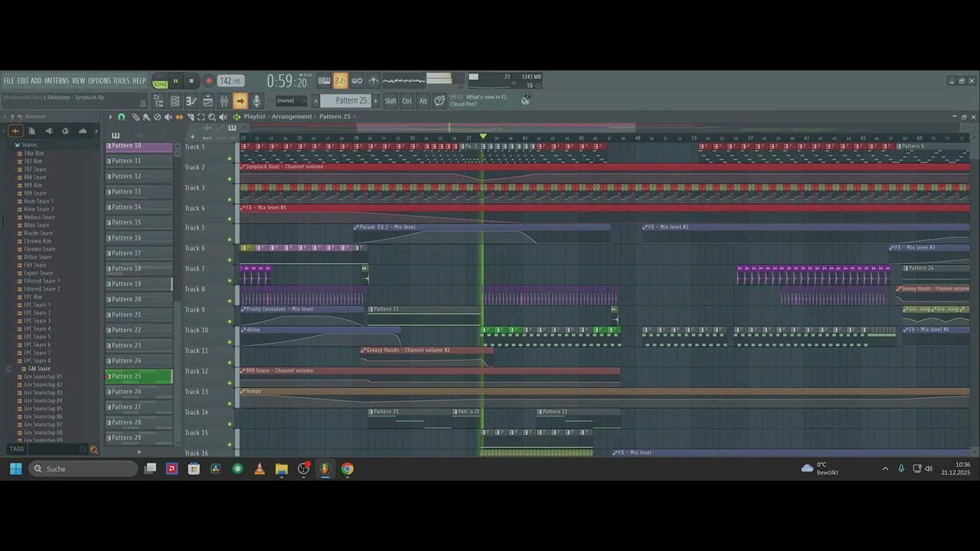
Task: Toggle loop recording button
Action: [357, 80]
